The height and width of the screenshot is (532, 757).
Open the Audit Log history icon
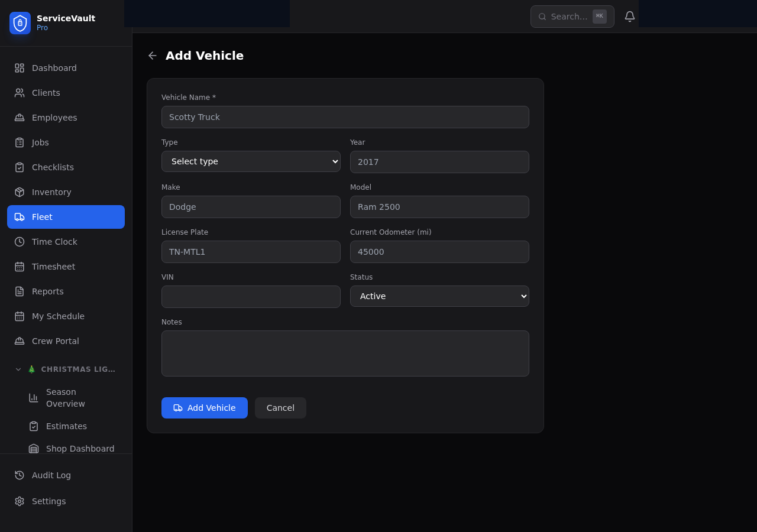coord(18,475)
